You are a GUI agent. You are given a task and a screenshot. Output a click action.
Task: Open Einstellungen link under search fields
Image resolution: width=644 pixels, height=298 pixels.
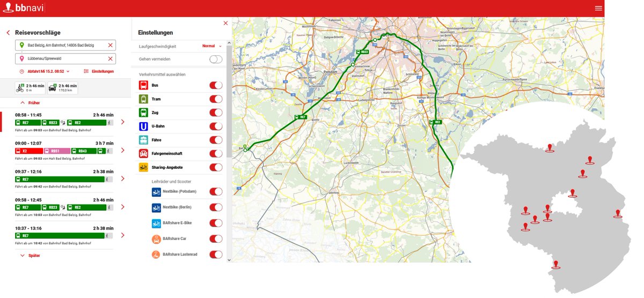coord(99,71)
